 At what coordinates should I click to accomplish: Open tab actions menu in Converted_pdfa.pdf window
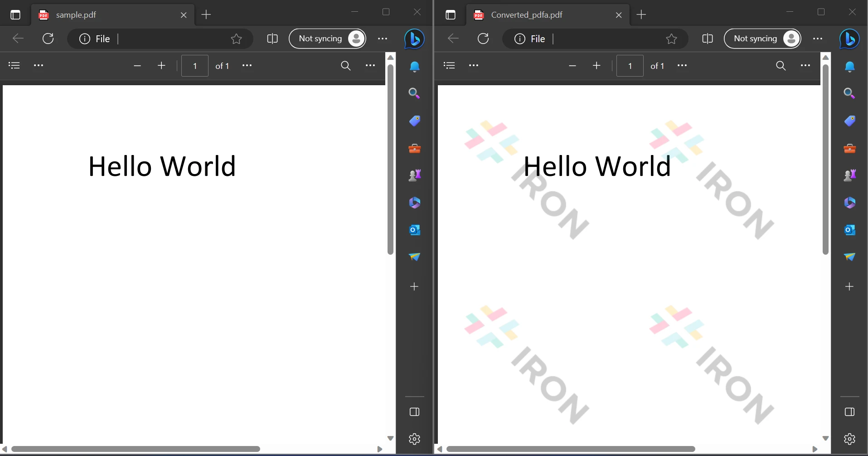click(x=451, y=15)
